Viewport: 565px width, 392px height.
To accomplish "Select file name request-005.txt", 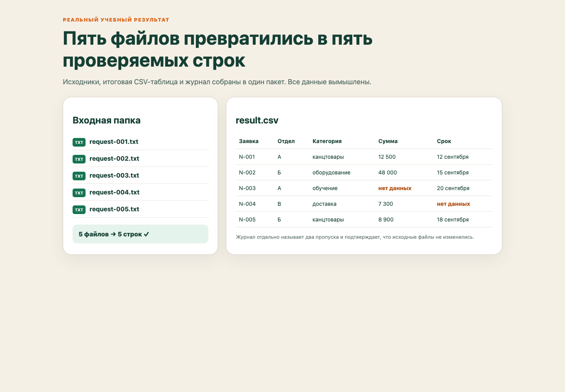I will (x=114, y=209).
